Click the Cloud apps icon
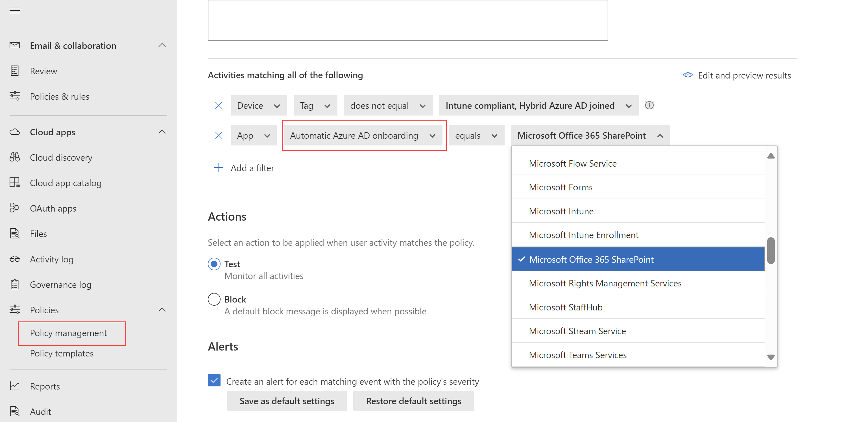 (x=15, y=131)
